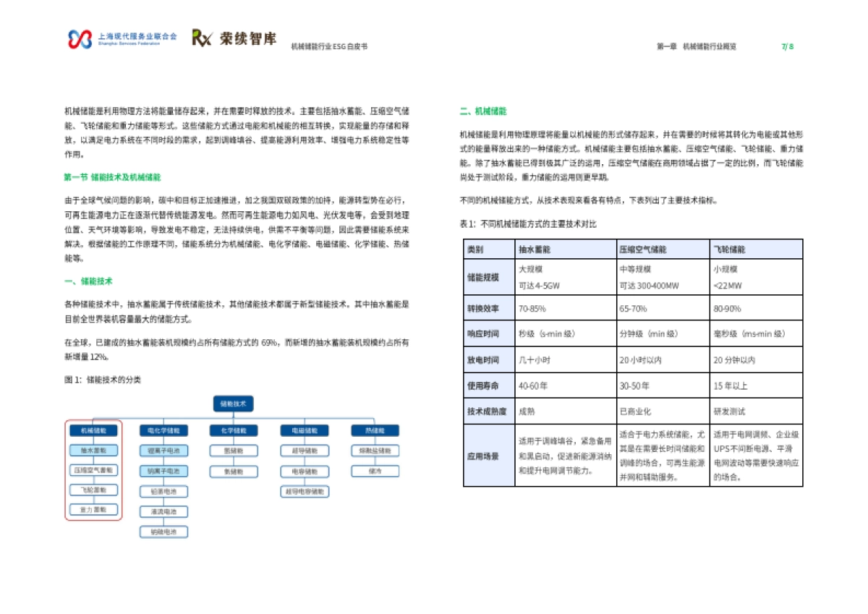Image resolution: width=868 pixels, height=614 pixels.
Task: Select the shaded 钠离子电池 box
Action: pyautogui.click(x=165, y=471)
